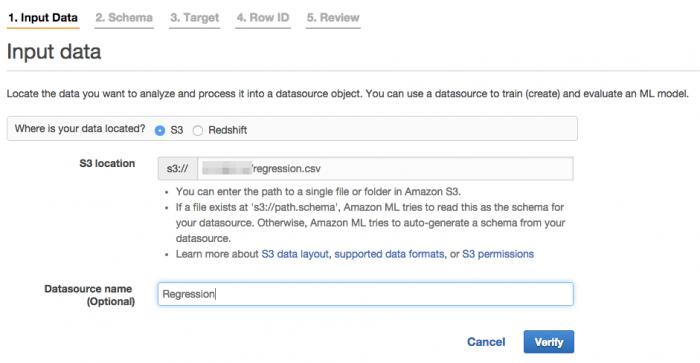Switch to the 3. Target step
This screenshot has height=363, width=700.
[194, 18]
